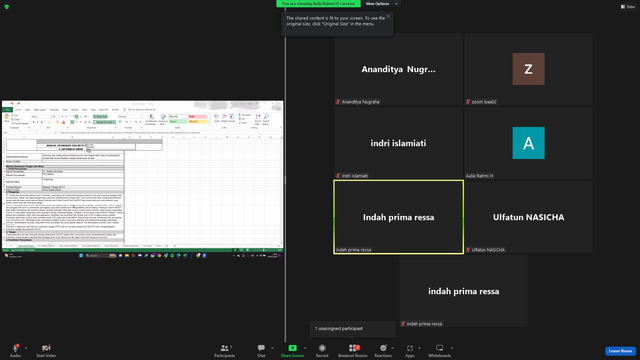Click the Search box in shared Windows taskbar
The image size is (640, 360).
pyautogui.click(x=100, y=256)
